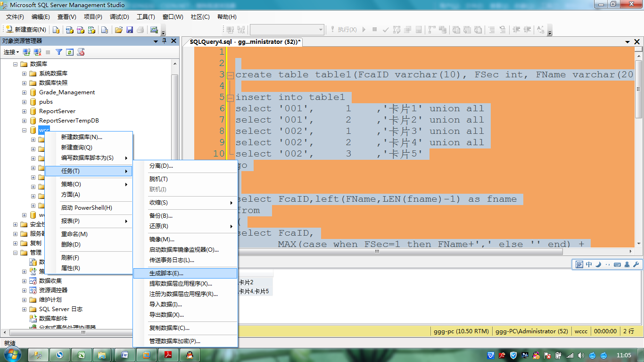Click the Activity Monitor icon in toolbar
644x362 pixels.
[x=154, y=30]
